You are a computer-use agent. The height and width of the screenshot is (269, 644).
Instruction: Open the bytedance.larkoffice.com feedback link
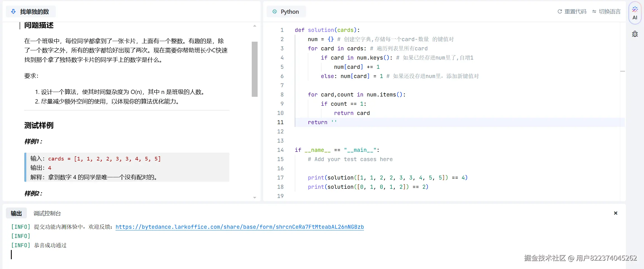[x=239, y=227]
